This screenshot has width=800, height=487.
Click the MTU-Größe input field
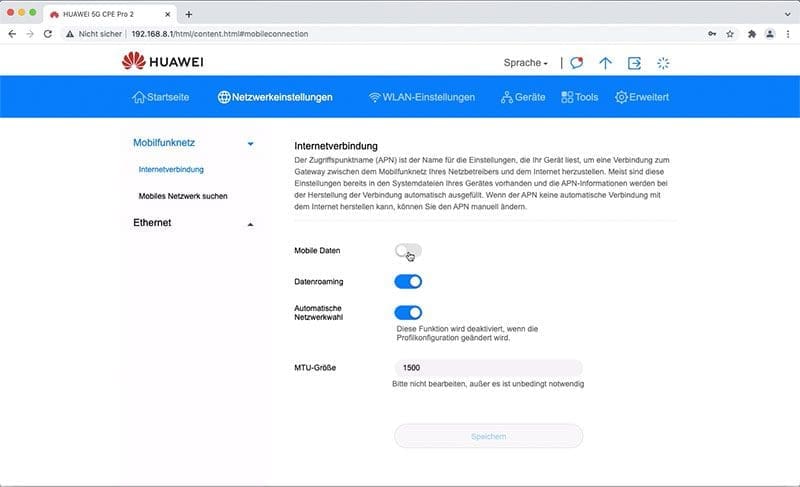488,368
